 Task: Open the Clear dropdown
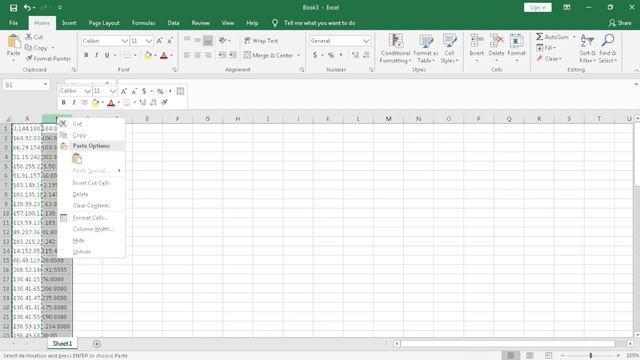point(549,59)
